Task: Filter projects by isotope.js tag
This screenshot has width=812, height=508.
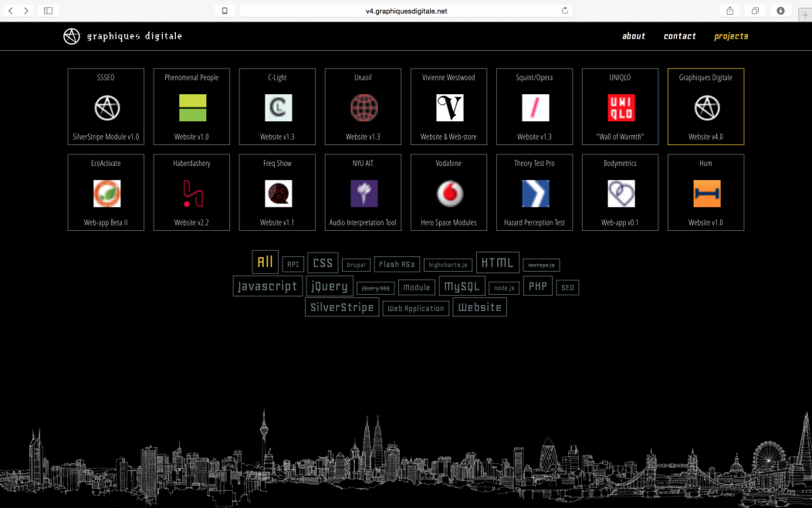Action: (x=541, y=265)
